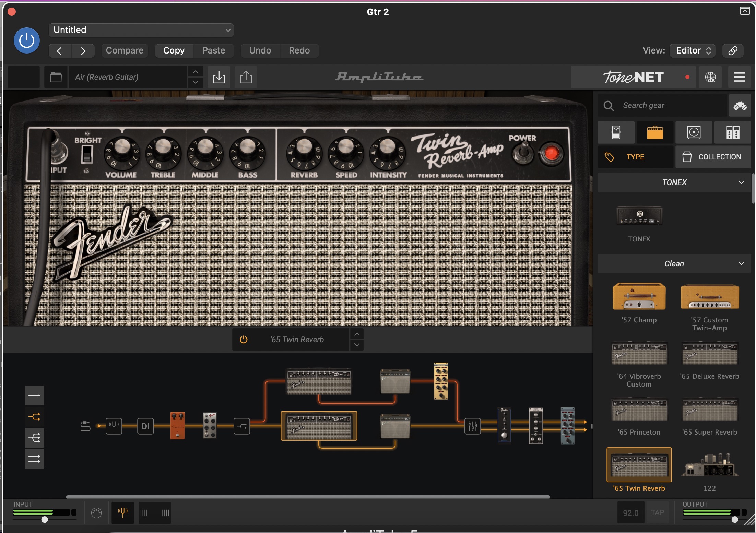Step to previous amp model arrow
This screenshot has width=756, height=533.
[x=357, y=334]
